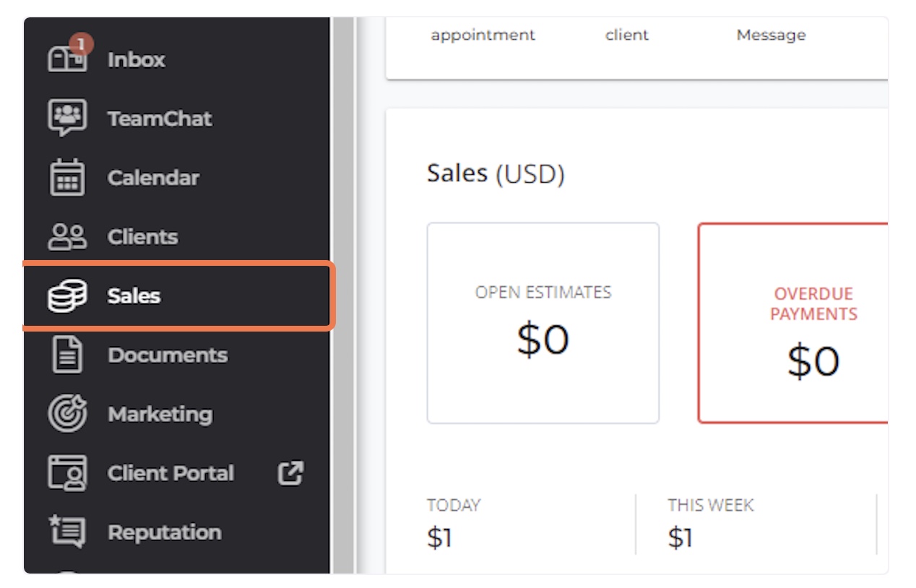Open Client Portal external link arrow
The height and width of the screenshot is (588, 916).
tap(290, 473)
